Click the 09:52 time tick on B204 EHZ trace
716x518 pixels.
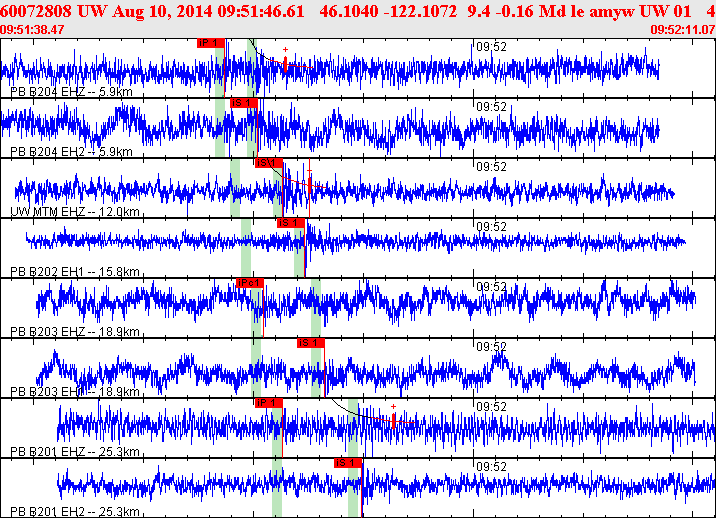click(x=491, y=47)
